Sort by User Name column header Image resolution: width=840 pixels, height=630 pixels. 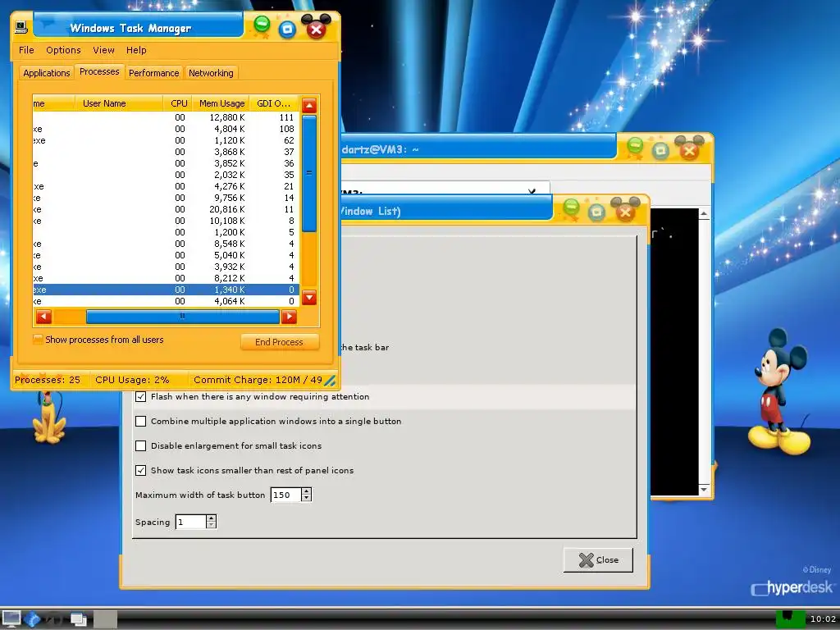(118, 103)
